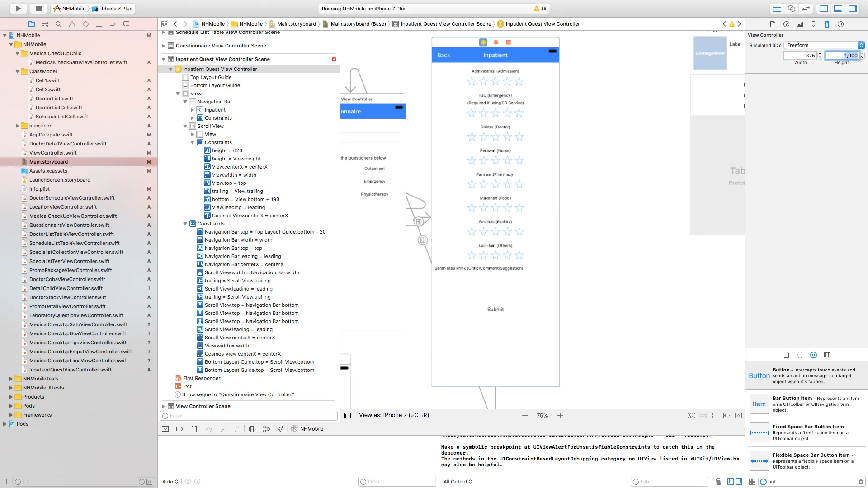Image resolution: width=868 pixels, height=488 pixels.
Task: Open the Size inspector ruler tab
Action: 827,24
